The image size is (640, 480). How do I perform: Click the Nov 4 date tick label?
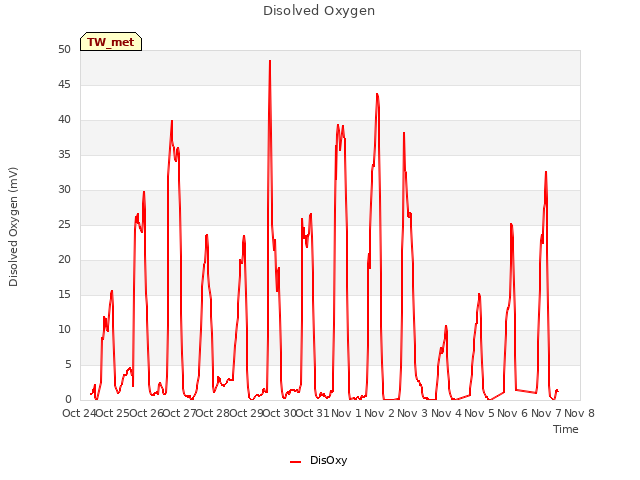click(x=446, y=413)
